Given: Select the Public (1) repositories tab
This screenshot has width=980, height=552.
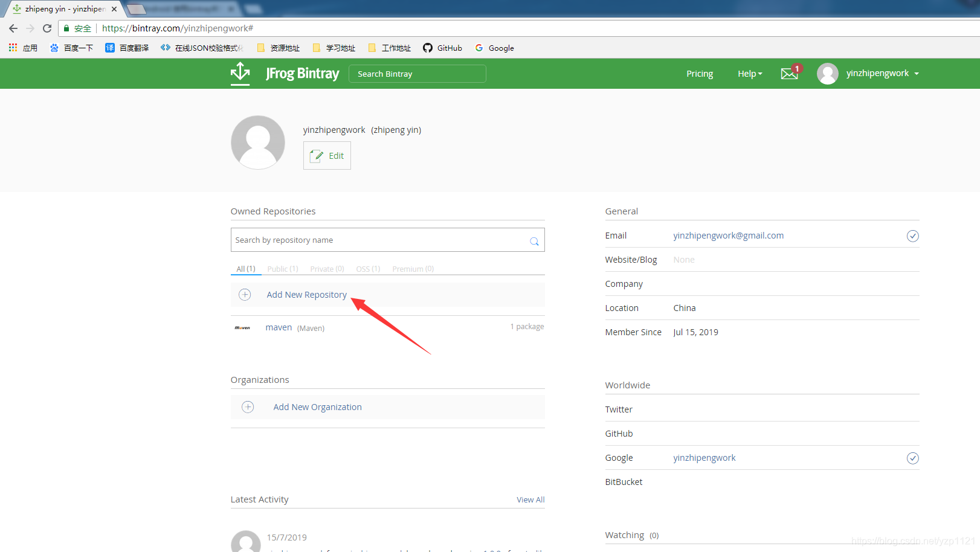Looking at the screenshot, I should [283, 269].
